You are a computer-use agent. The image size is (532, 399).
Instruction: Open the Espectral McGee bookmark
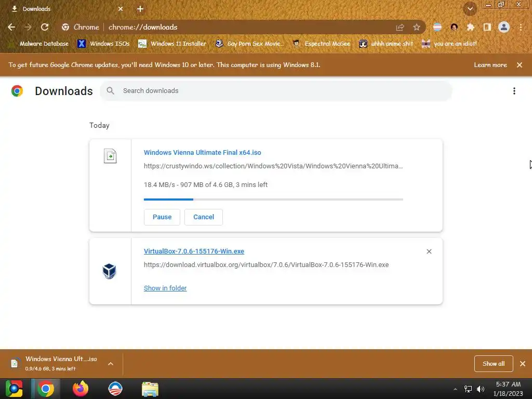click(x=321, y=44)
